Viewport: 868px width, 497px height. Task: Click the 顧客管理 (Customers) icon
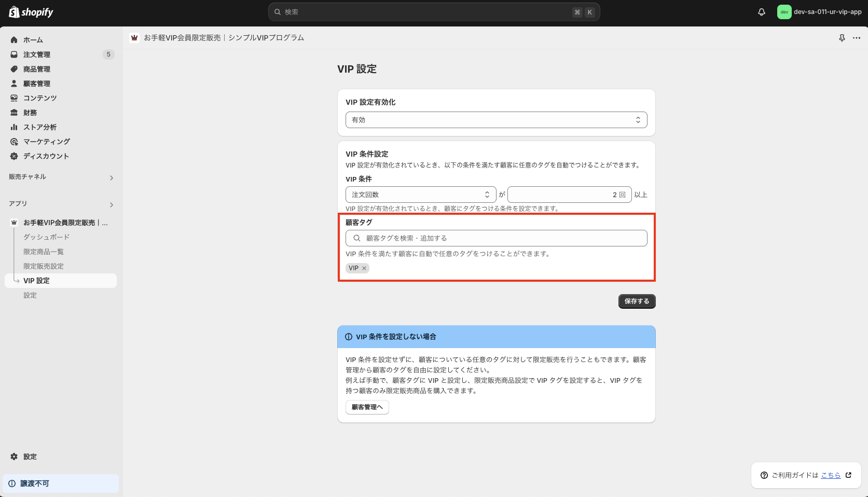(13, 83)
